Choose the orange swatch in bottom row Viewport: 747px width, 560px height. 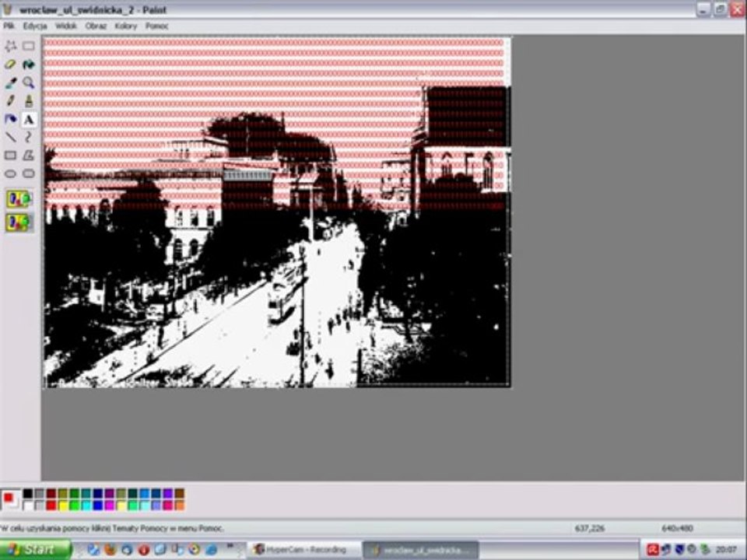(x=180, y=506)
